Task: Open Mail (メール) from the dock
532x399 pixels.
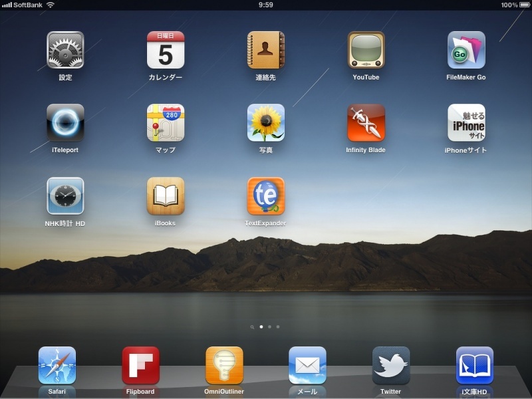Action: [x=307, y=365]
